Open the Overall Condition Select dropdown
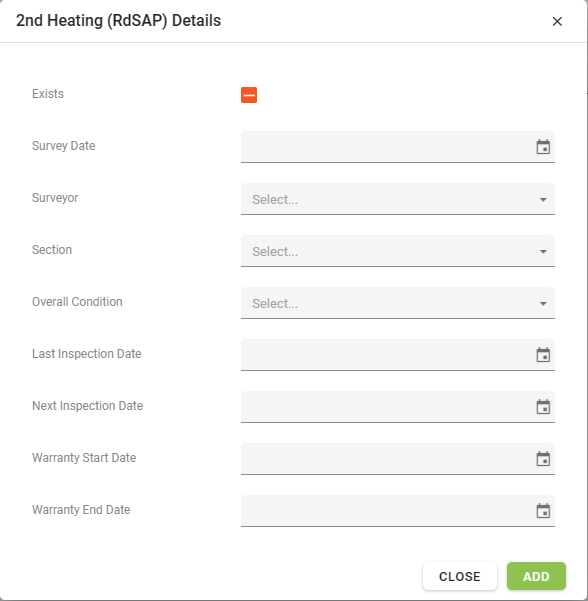The image size is (588, 601). click(x=397, y=303)
